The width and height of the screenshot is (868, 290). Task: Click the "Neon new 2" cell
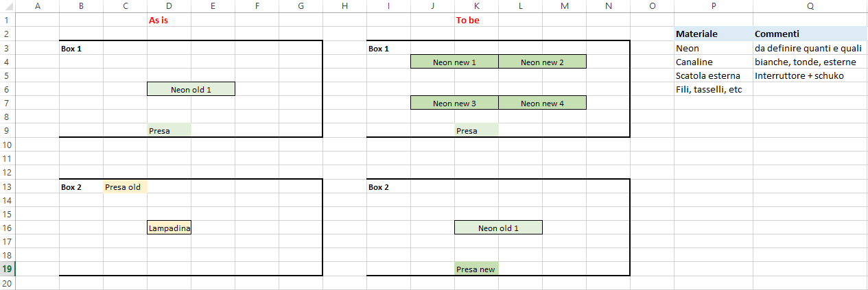[542, 62]
